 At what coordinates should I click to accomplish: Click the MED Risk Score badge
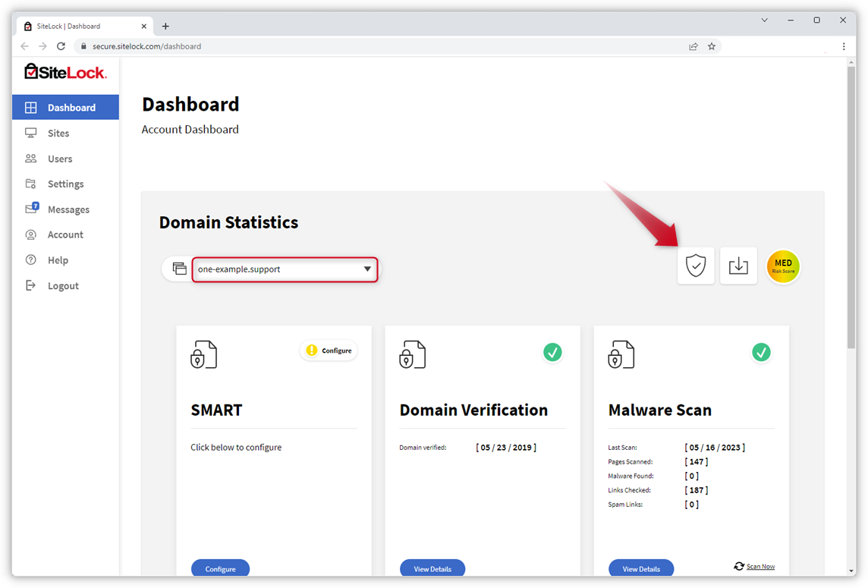[783, 266]
